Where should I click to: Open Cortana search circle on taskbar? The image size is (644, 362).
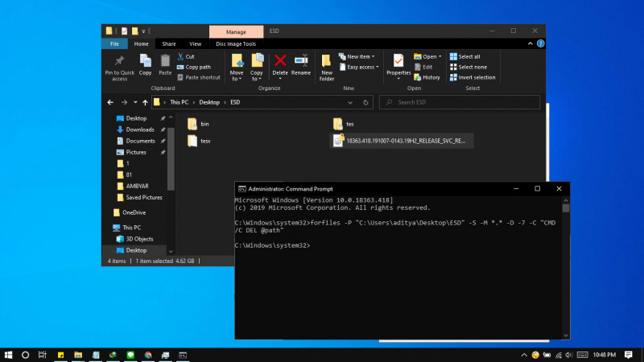(x=25, y=355)
